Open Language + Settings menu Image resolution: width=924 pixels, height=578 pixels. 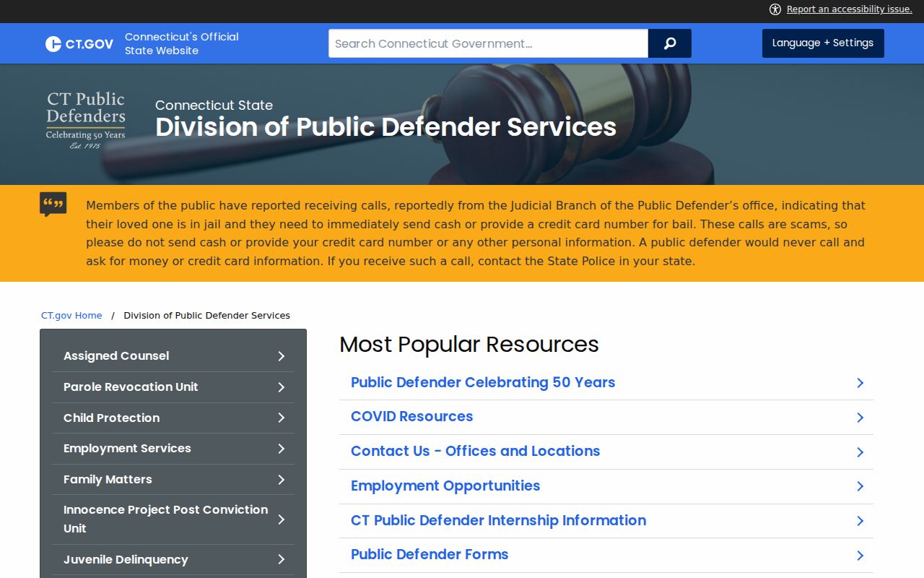pyautogui.click(x=823, y=43)
